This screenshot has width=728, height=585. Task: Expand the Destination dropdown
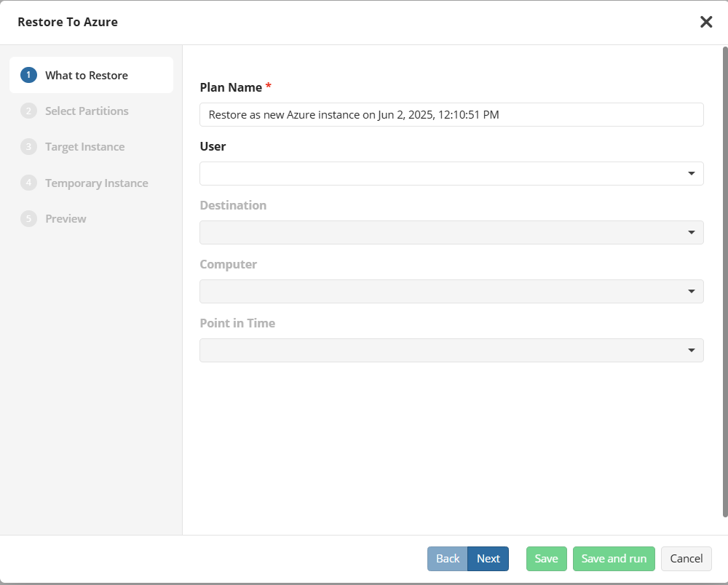(691, 232)
